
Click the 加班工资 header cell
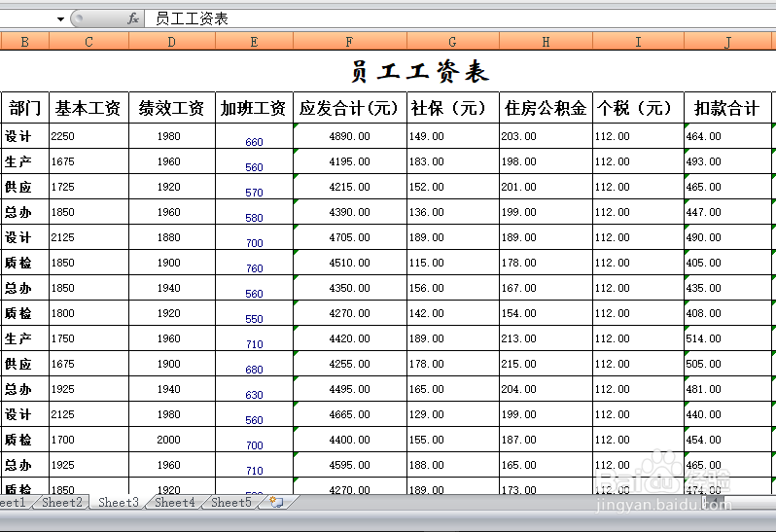pos(254,107)
